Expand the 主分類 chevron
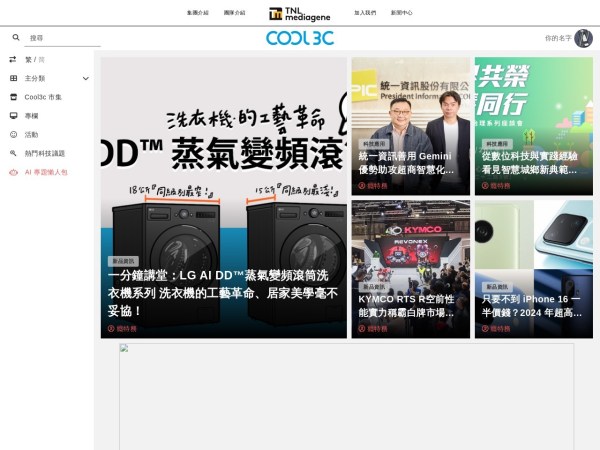Viewport: 600px width, 450px height. pyautogui.click(x=86, y=78)
